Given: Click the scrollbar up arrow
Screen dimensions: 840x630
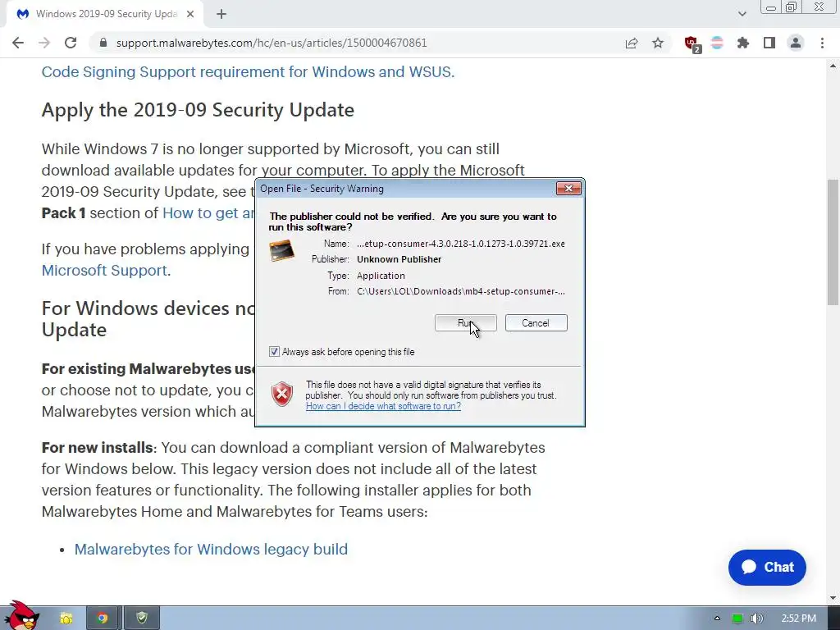Looking at the screenshot, I should point(833,66).
